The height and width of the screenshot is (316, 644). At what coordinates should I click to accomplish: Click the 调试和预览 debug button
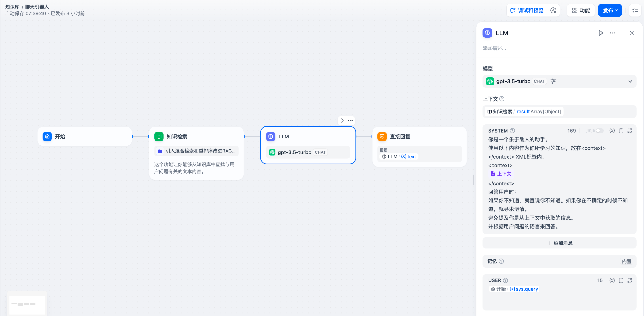tap(526, 10)
